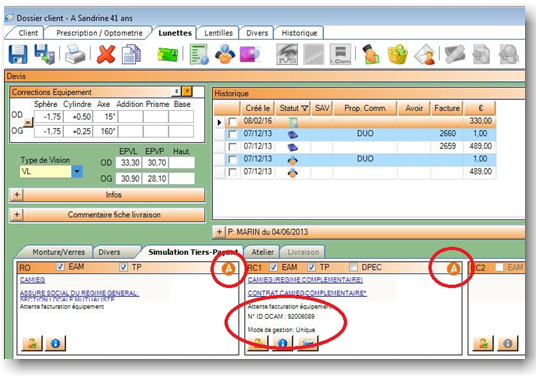Viewport: 536px width, 377px height.
Task: Click the magenta lens icon
Action: [x=250, y=55]
